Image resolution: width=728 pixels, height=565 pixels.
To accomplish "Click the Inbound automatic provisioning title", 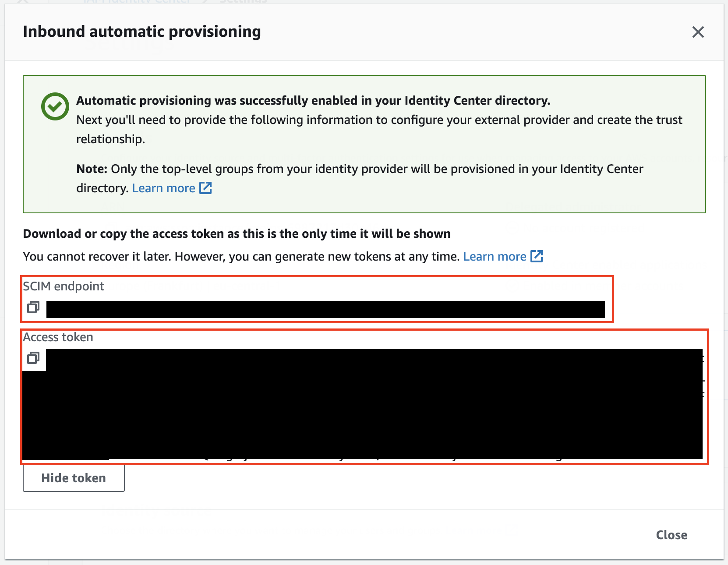I will (x=142, y=32).
